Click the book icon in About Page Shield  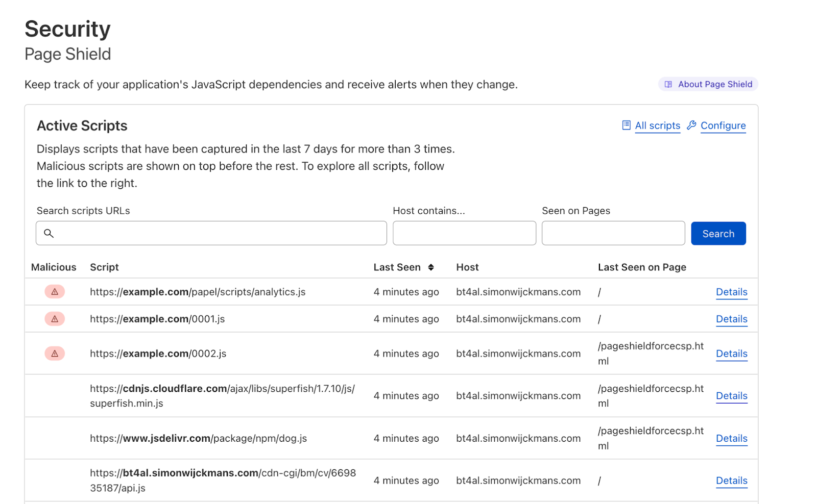(x=668, y=84)
